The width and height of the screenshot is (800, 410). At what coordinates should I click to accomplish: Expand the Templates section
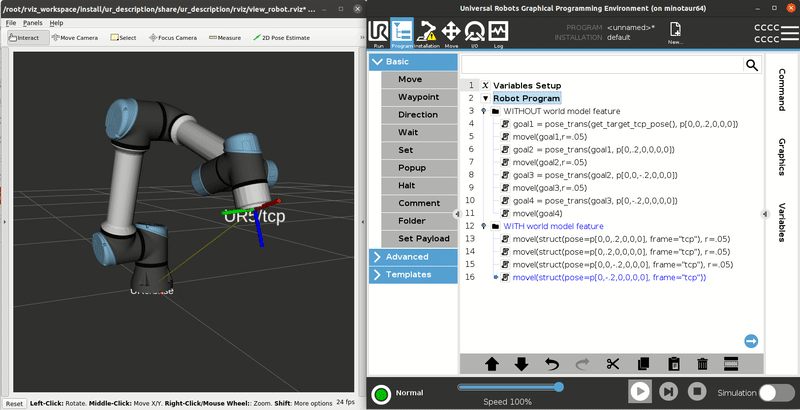click(411, 274)
